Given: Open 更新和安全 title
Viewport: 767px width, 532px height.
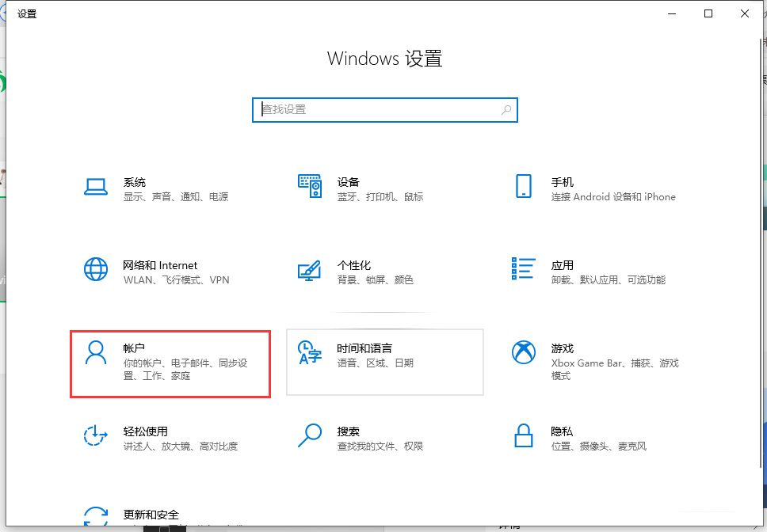Looking at the screenshot, I should coord(151,515).
